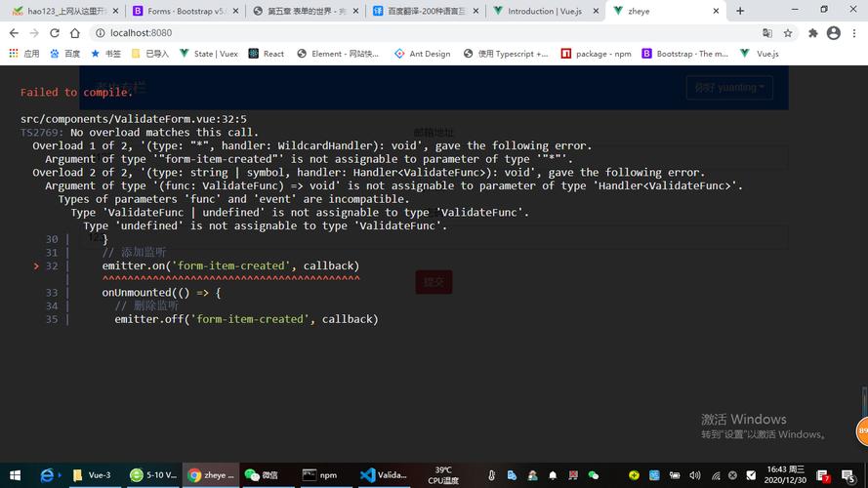Click the translate page icon in address bar
Image resolution: width=868 pixels, height=488 pixels.
(768, 32)
